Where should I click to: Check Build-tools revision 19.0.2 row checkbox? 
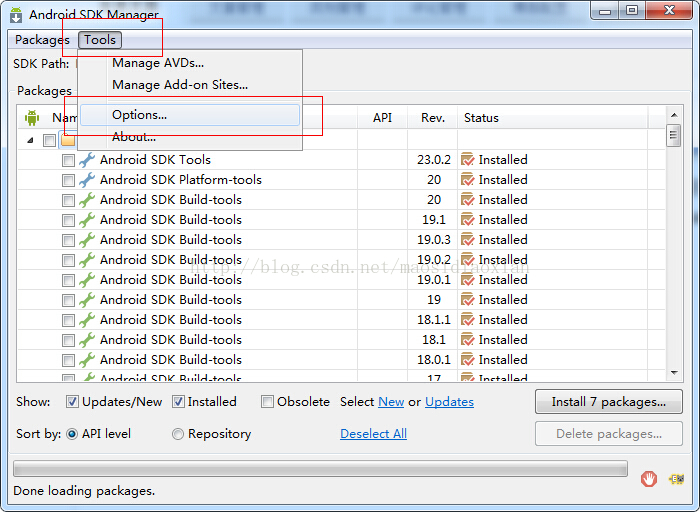click(68, 260)
